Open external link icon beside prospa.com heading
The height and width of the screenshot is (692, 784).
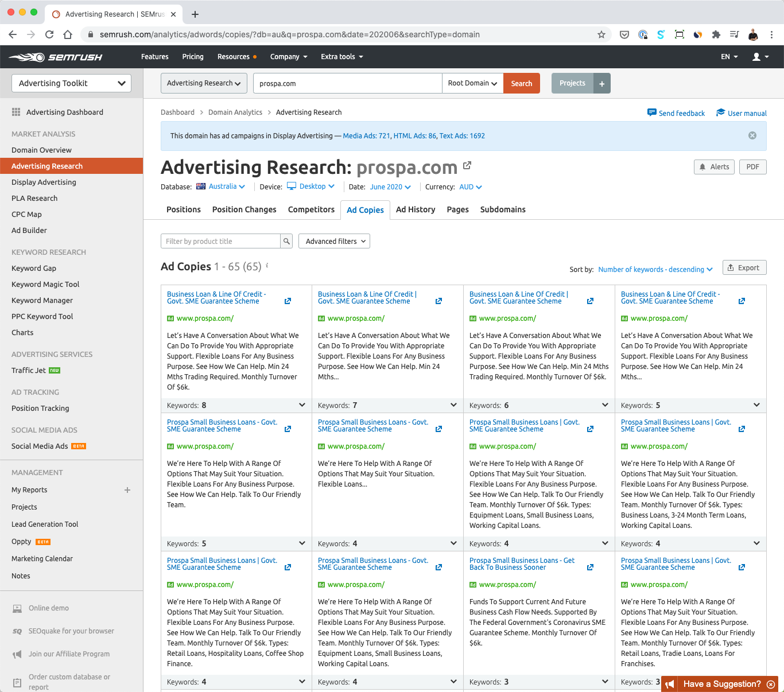point(467,166)
